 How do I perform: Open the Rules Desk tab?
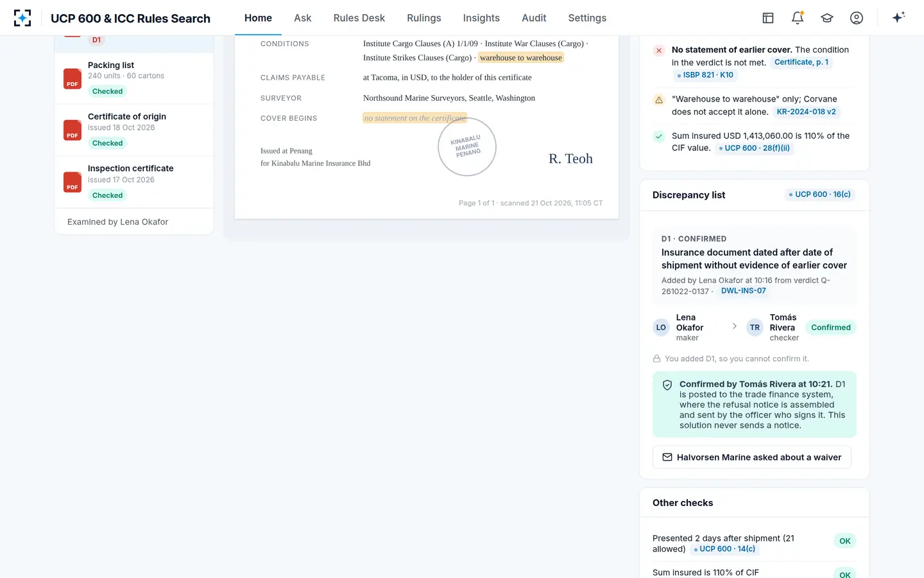tap(359, 18)
